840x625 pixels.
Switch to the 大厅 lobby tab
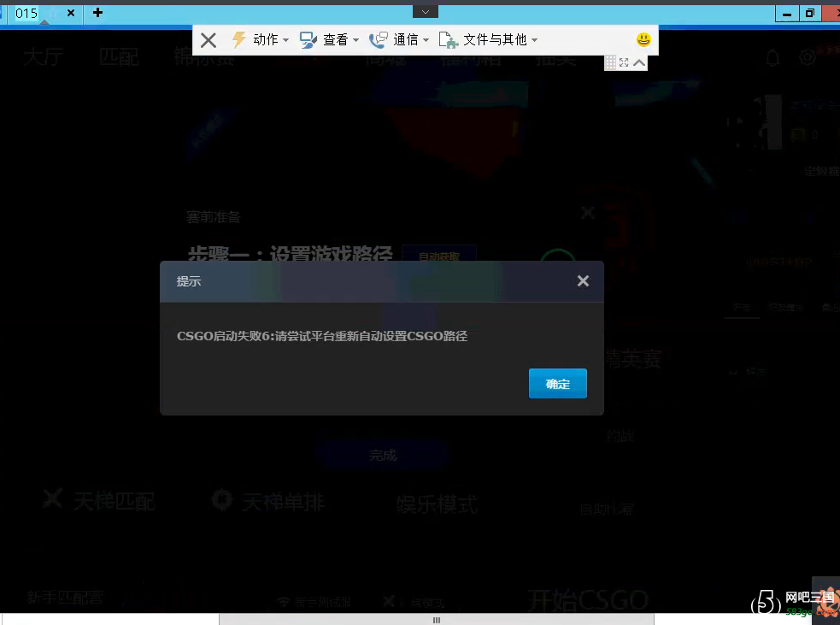coord(44,56)
